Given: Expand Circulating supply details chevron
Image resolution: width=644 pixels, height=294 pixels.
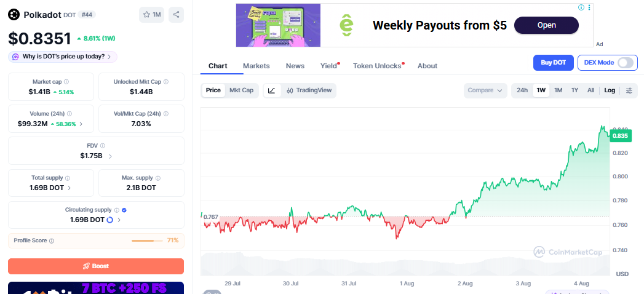Looking at the screenshot, I should pos(119,220).
